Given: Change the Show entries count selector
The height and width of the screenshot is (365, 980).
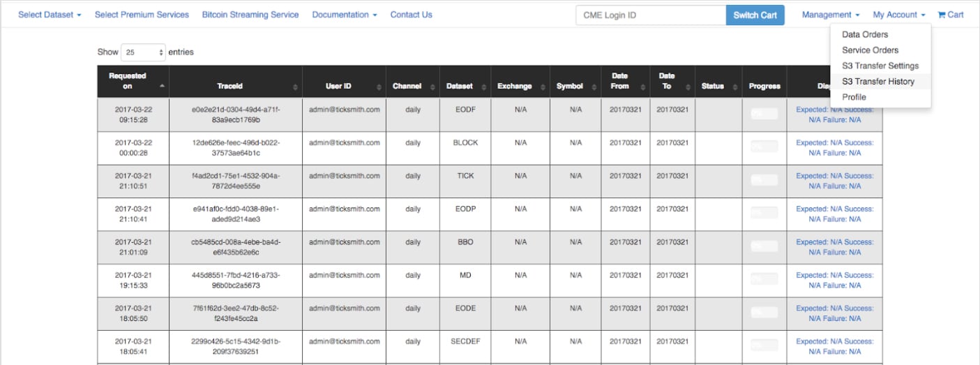Looking at the screenshot, I should (143, 52).
